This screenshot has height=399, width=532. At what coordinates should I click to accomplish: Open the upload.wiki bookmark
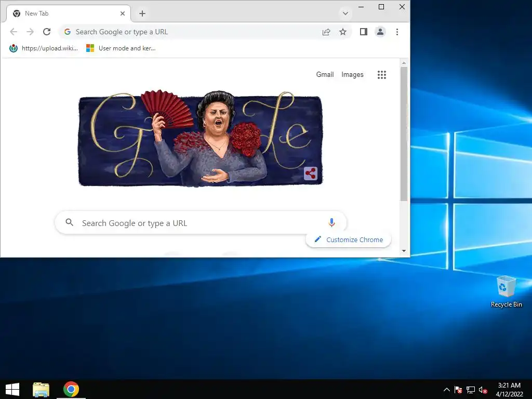(x=44, y=48)
